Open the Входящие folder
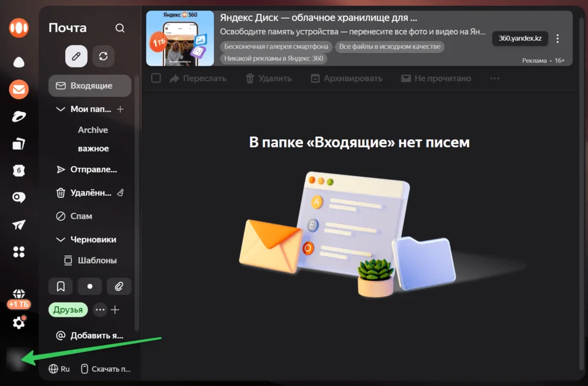The width and height of the screenshot is (588, 386). click(x=90, y=85)
